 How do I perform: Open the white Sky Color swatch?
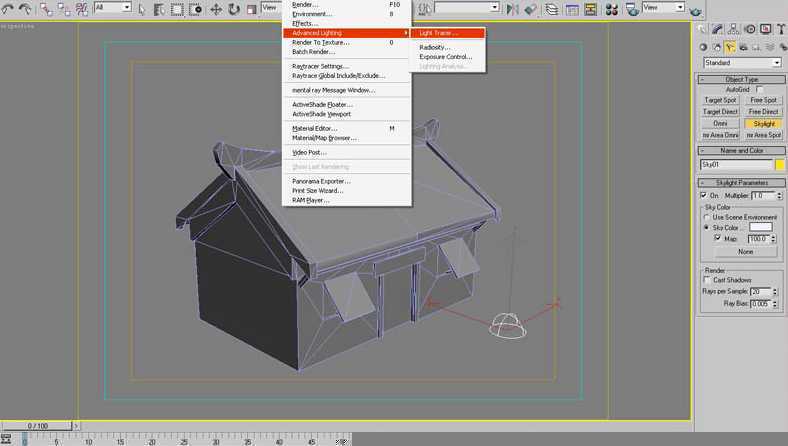point(761,227)
